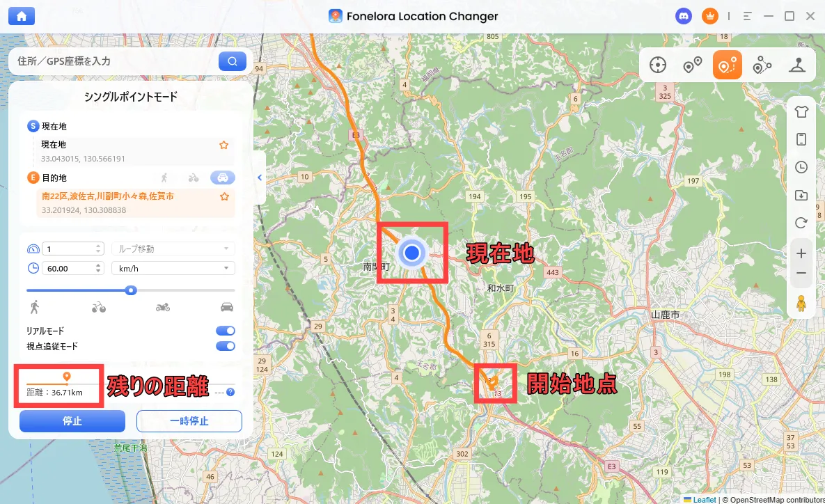Click the 一時停止 button

(x=189, y=421)
